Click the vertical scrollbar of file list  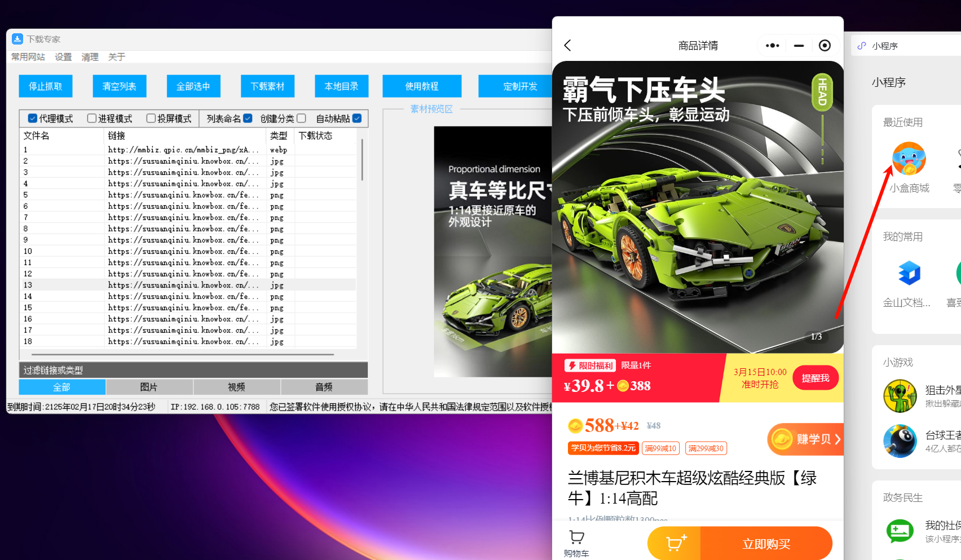pos(362,160)
